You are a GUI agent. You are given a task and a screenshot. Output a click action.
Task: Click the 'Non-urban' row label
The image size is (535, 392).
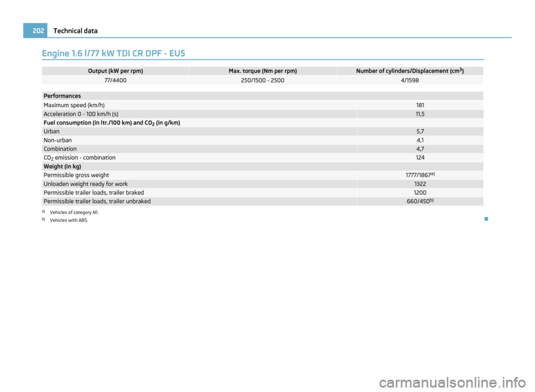[57, 141]
